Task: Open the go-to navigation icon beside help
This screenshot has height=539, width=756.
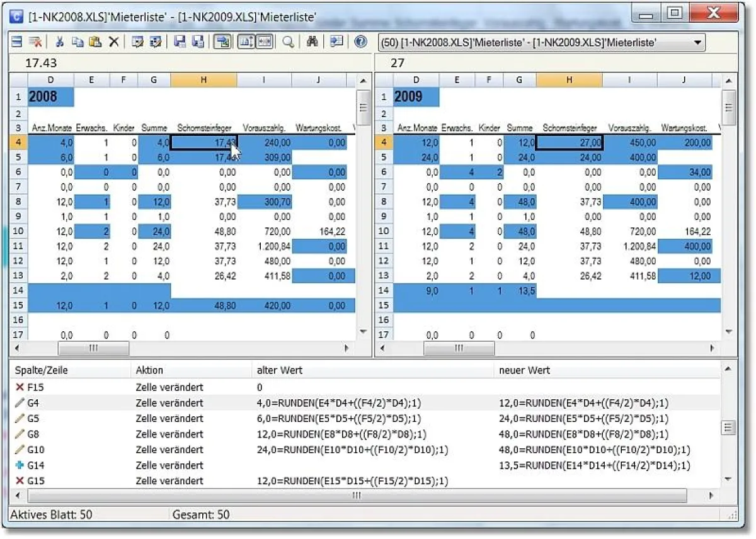Action: click(x=336, y=42)
